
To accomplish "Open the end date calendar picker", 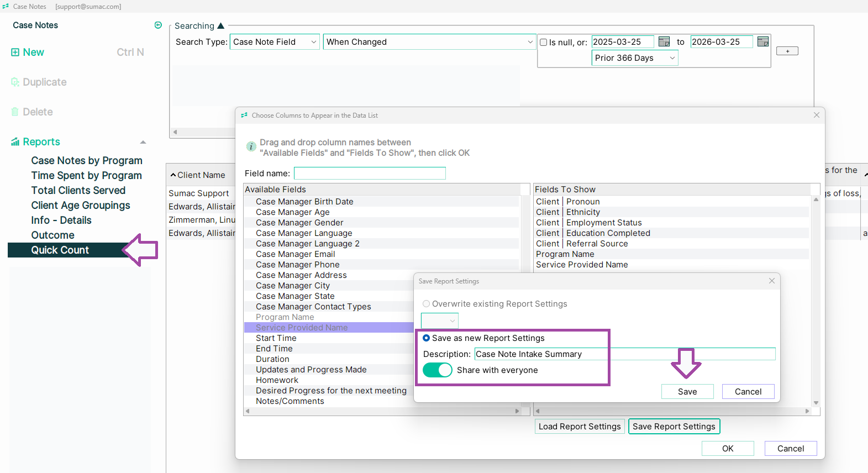I will tap(763, 42).
